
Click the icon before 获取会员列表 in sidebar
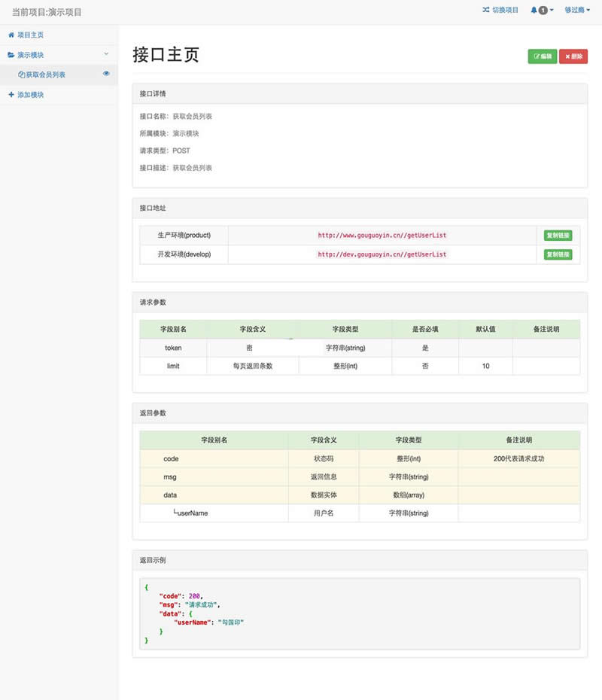pos(21,75)
